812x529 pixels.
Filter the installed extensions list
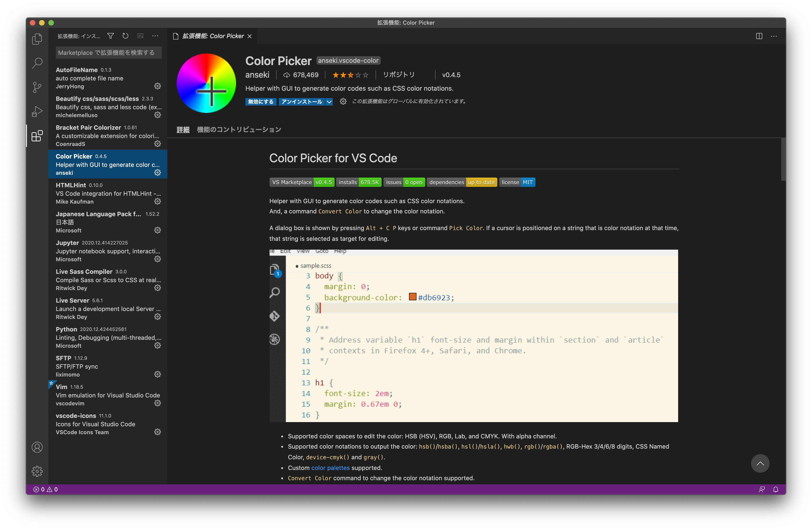tap(111, 36)
